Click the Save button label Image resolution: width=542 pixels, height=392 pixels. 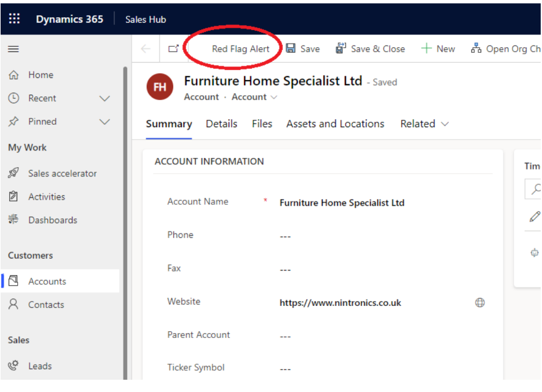pos(310,49)
